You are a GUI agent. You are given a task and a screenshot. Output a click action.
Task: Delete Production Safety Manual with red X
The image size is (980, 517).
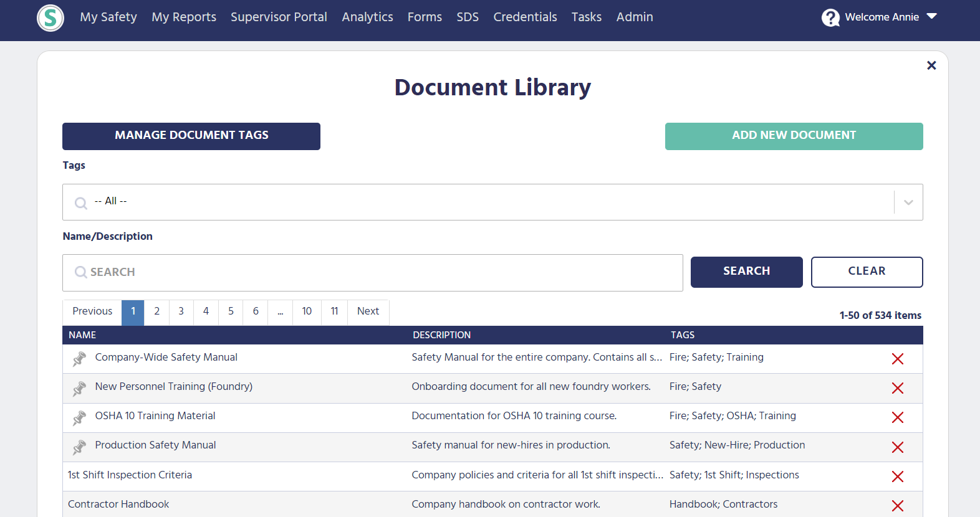pos(898,447)
